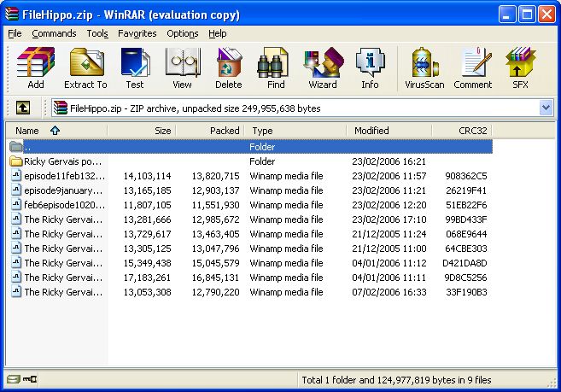Click packed size 12,903,137
This screenshot has width=561, height=392.
tap(215, 190)
